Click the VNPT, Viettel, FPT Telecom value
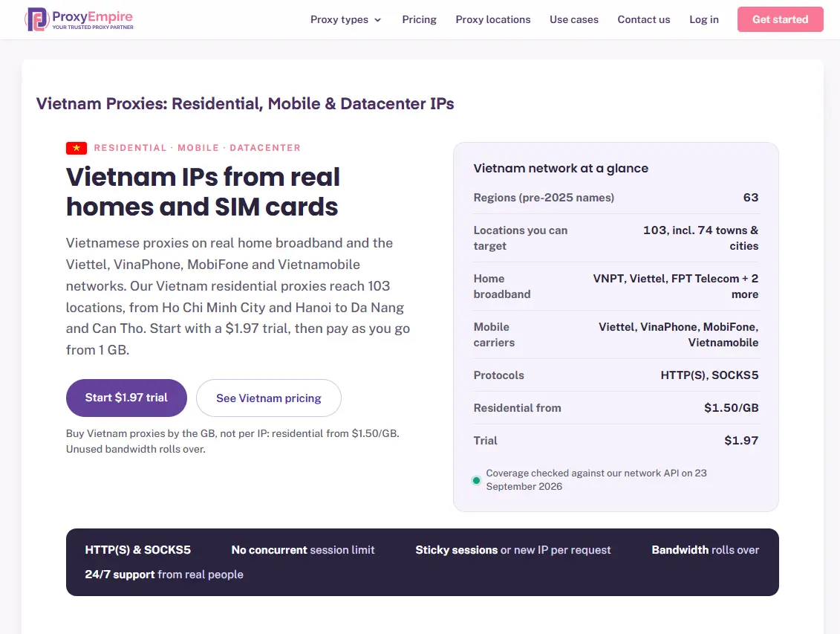Viewport: 840px width, 634px height. pyautogui.click(x=676, y=286)
